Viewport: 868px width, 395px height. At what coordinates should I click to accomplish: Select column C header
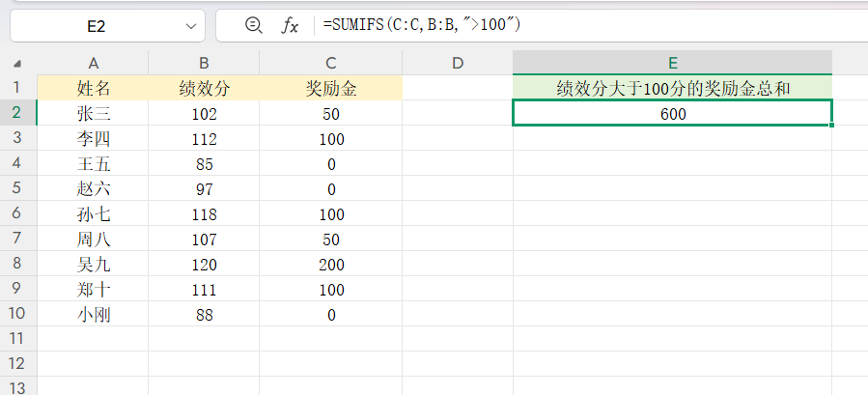pyautogui.click(x=331, y=63)
